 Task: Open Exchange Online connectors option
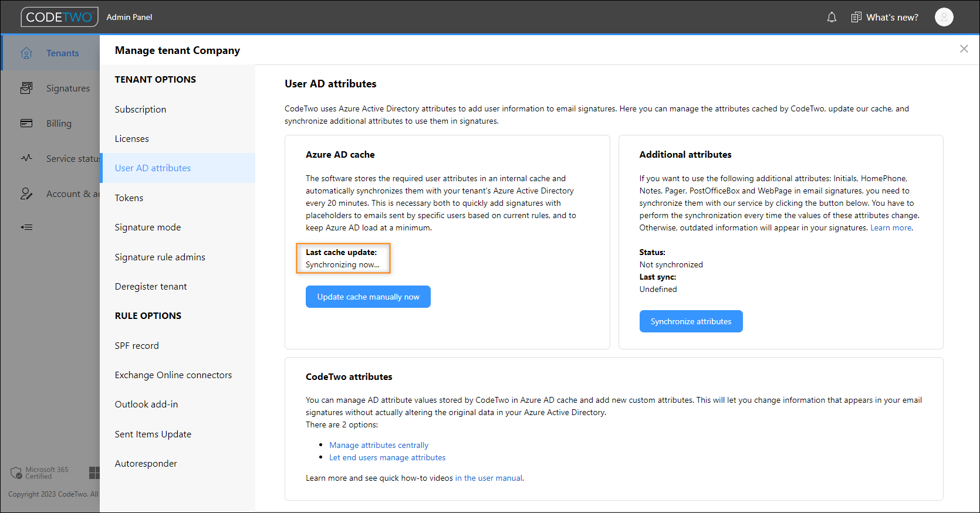point(173,375)
